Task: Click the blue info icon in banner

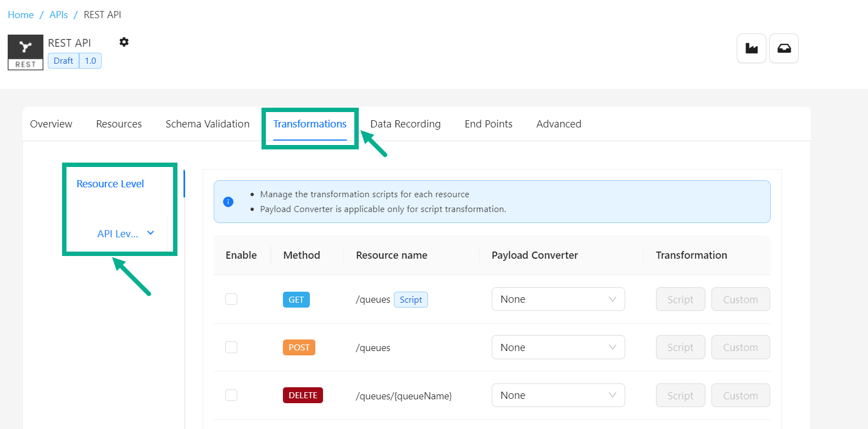Action: pos(229,202)
